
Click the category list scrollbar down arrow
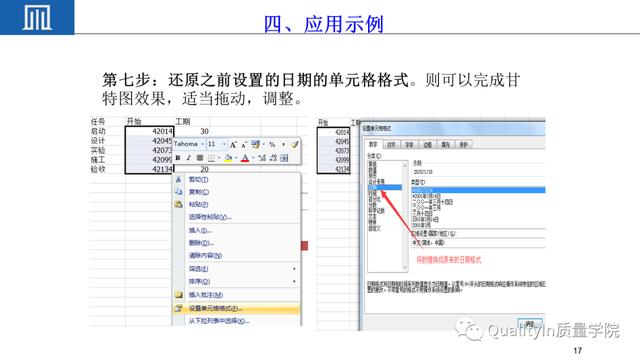[x=405, y=268]
